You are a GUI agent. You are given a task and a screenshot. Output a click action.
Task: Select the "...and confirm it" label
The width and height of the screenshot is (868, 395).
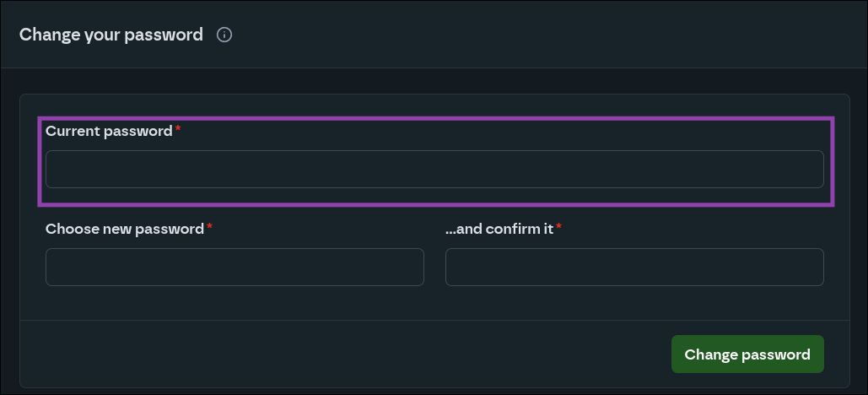tap(499, 229)
